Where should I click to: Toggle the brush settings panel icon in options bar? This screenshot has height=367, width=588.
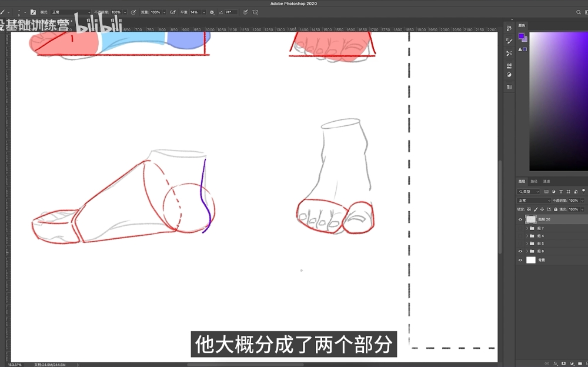click(33, 12)
